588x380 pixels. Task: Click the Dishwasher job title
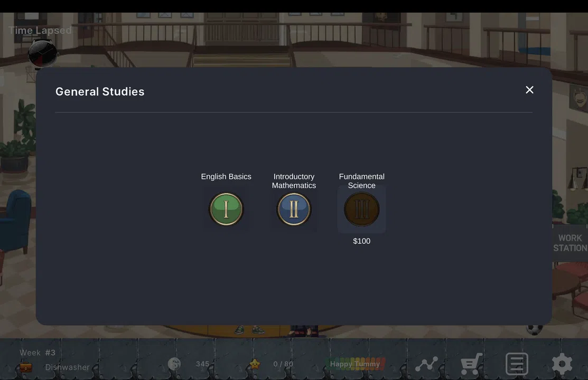point(68,367)
